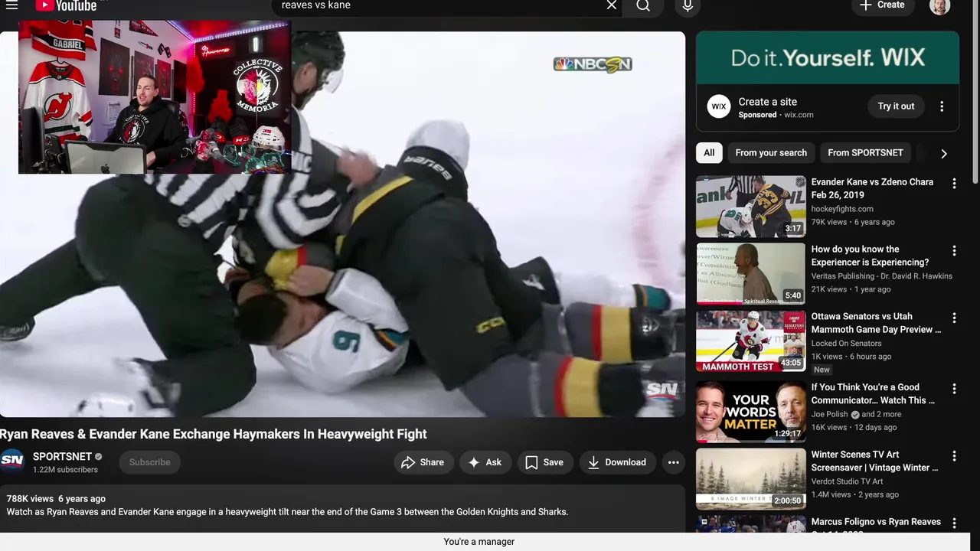Run search with magnifier button
This screenshot has height=551, width=980.
[643, 5]
